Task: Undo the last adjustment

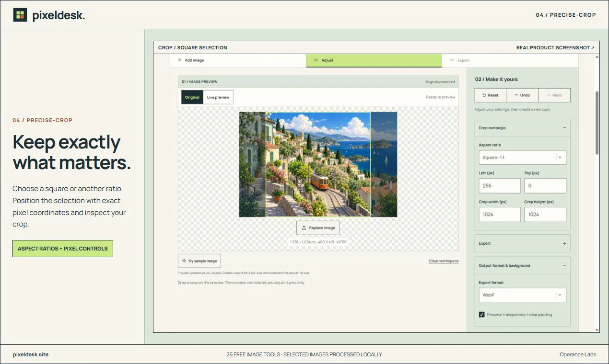Action: point(522,95)
